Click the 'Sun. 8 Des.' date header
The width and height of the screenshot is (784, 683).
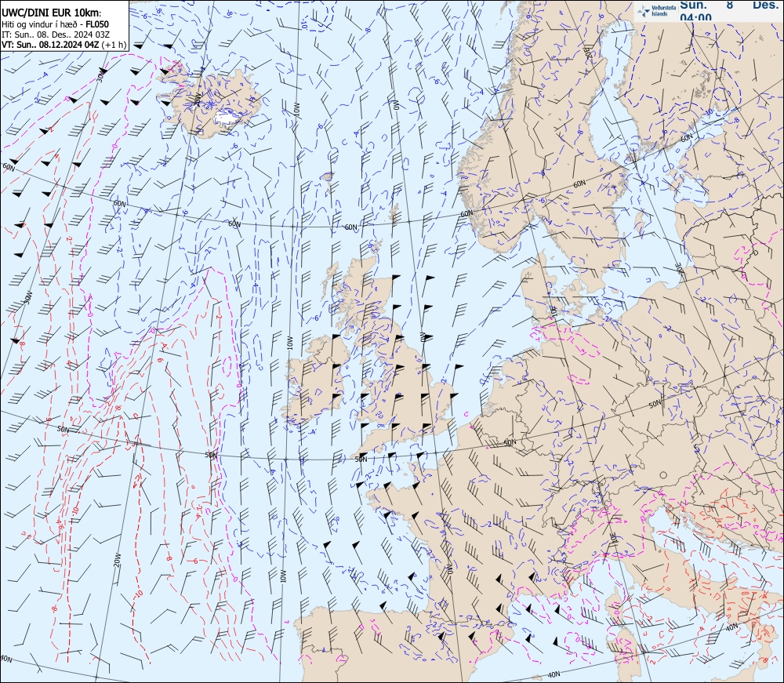(x=728, y=5)
